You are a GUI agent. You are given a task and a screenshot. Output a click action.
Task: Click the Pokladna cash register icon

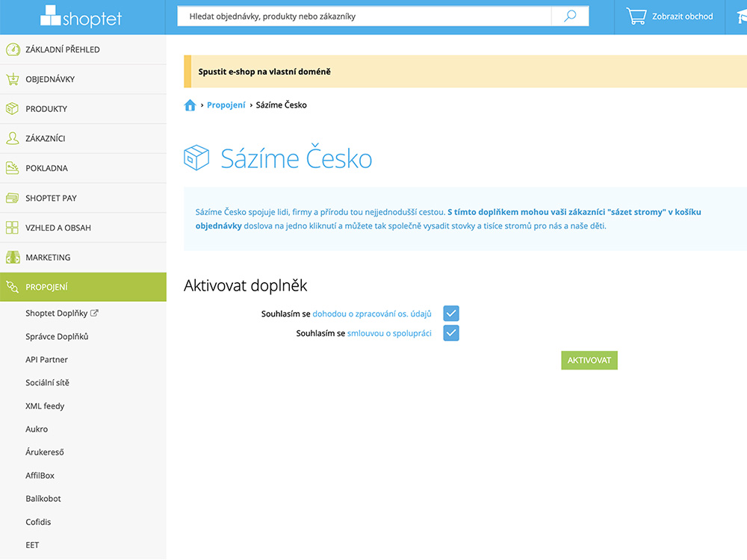point(13,167)
